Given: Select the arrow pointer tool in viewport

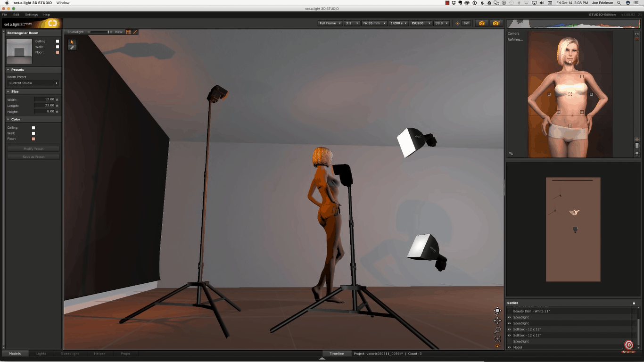Looking at the screenshot, I should coord(72,42).
